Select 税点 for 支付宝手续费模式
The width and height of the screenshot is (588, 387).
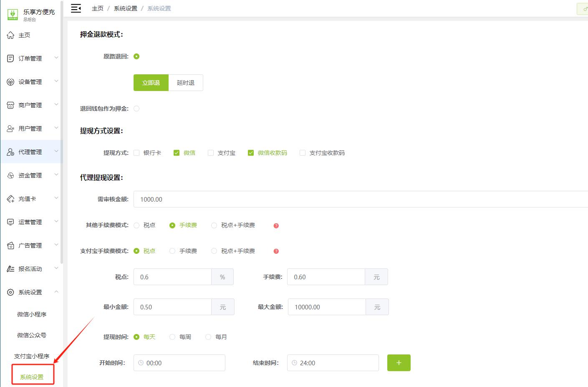pyautogui.click(x=136, y=251)
